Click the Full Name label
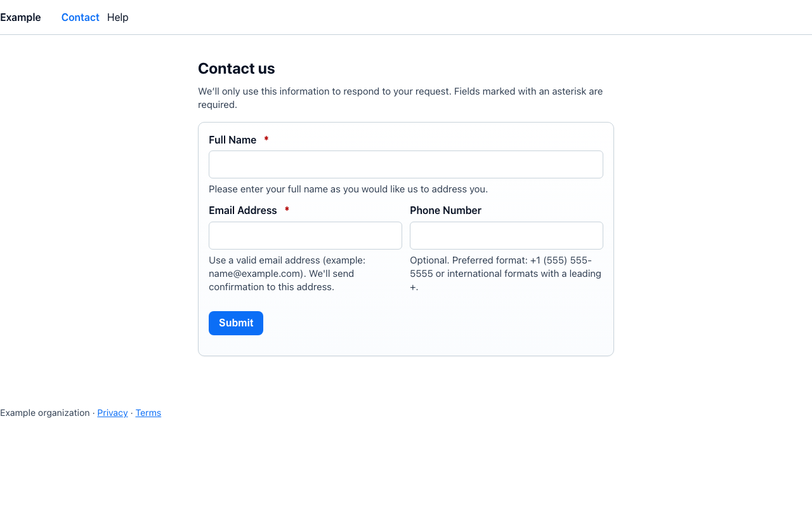 pyautogui.click(x=232, y=140)
